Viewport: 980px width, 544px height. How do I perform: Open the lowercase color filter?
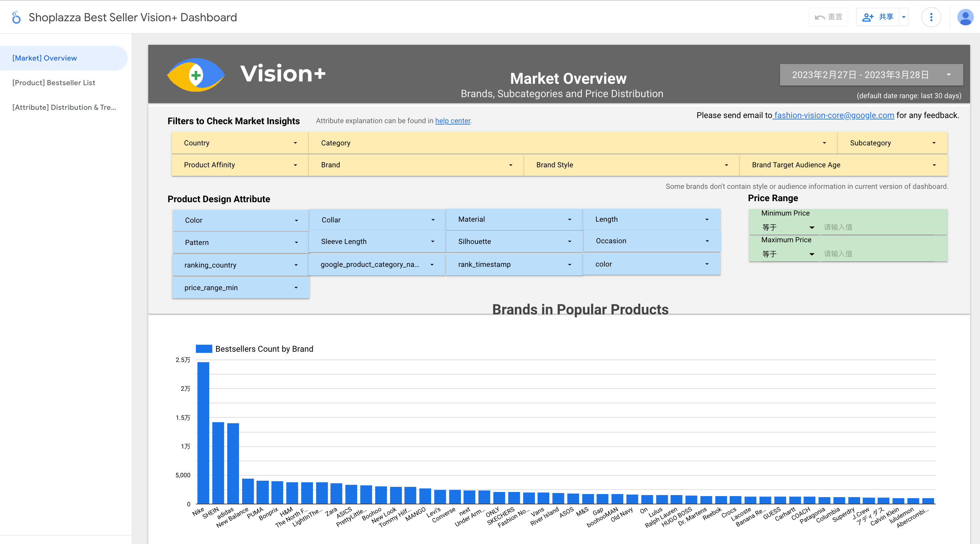652,264
